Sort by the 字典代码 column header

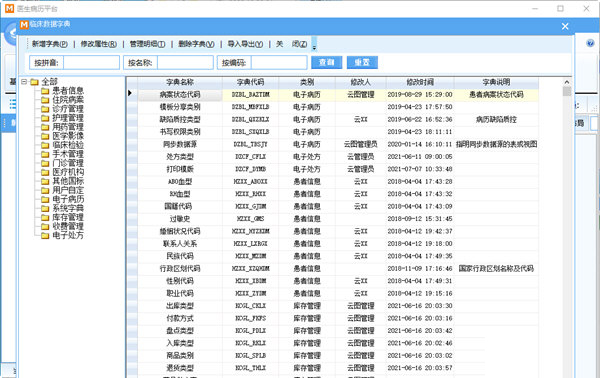[251, 82]
